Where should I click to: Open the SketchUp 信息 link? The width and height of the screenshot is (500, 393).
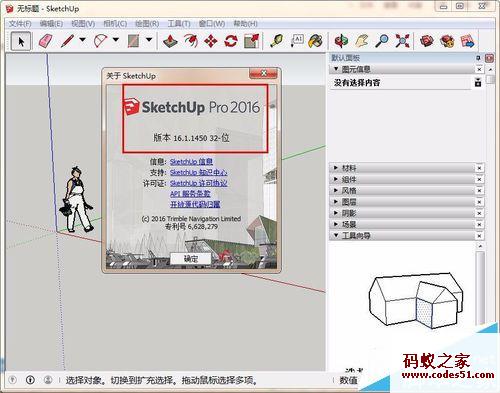coord(191,162)
